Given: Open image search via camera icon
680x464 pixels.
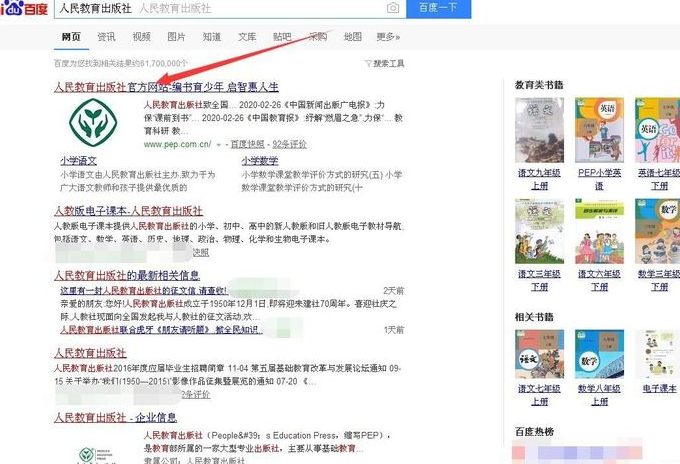Looking at the screenshot, I should pyautogui.click(x=393, y=8).
